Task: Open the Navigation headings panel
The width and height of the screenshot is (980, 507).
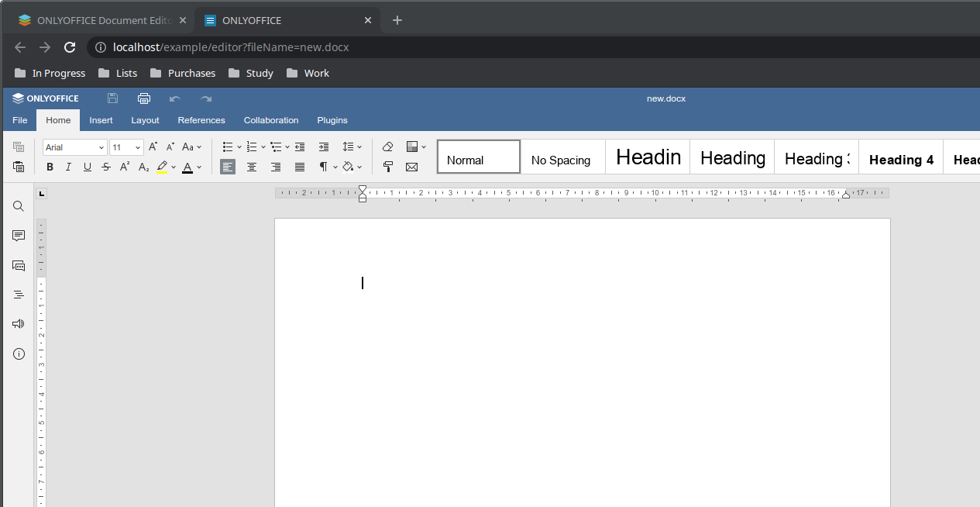Action: [x=18, y=294]
